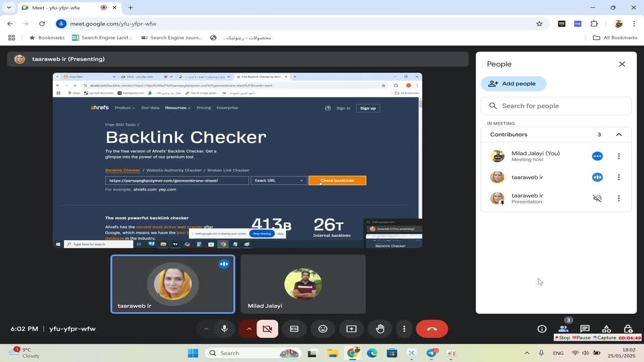Screen dimensions: 644x362
Task: Open the Host controls lock icon
Action: click(628, 329)
